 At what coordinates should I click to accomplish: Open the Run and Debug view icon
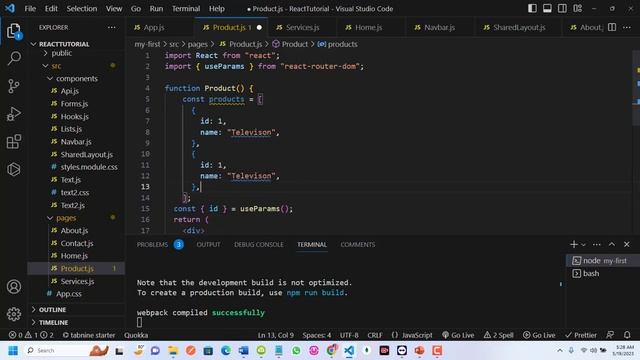[14, 114]
